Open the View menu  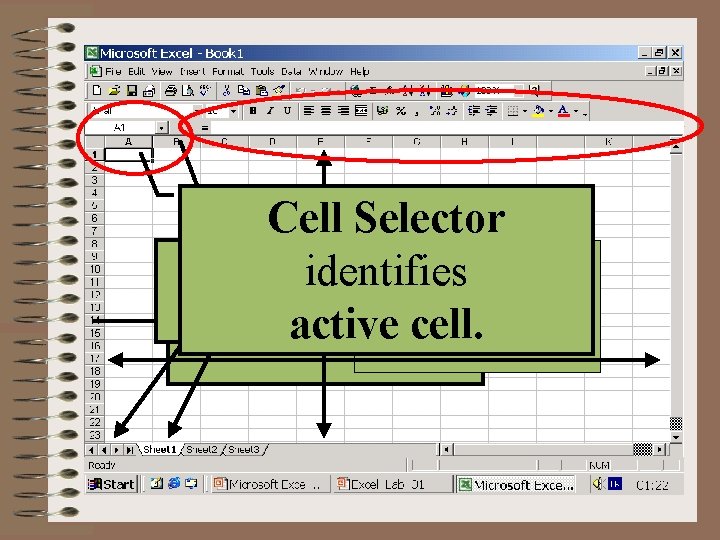click(162, 72)
